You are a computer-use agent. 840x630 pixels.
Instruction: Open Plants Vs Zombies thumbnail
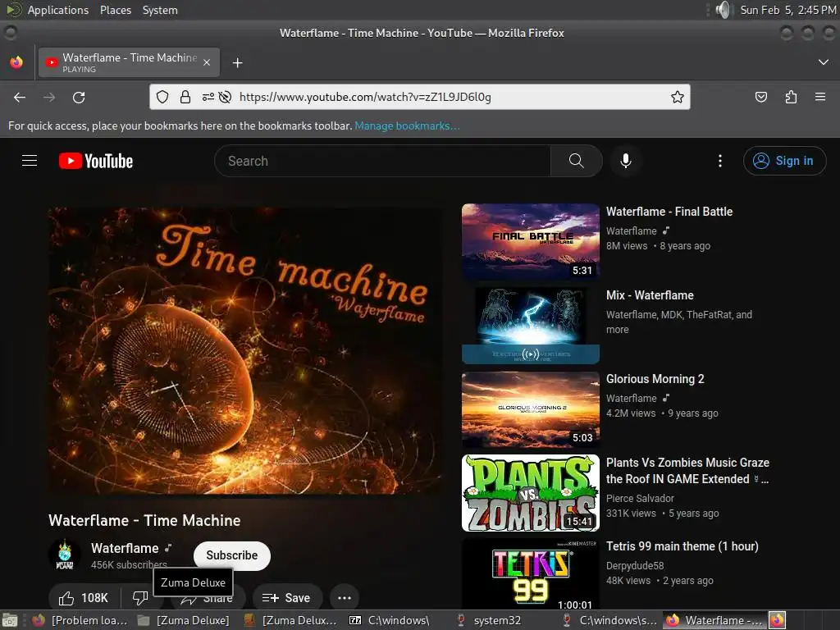pos(531,493)
